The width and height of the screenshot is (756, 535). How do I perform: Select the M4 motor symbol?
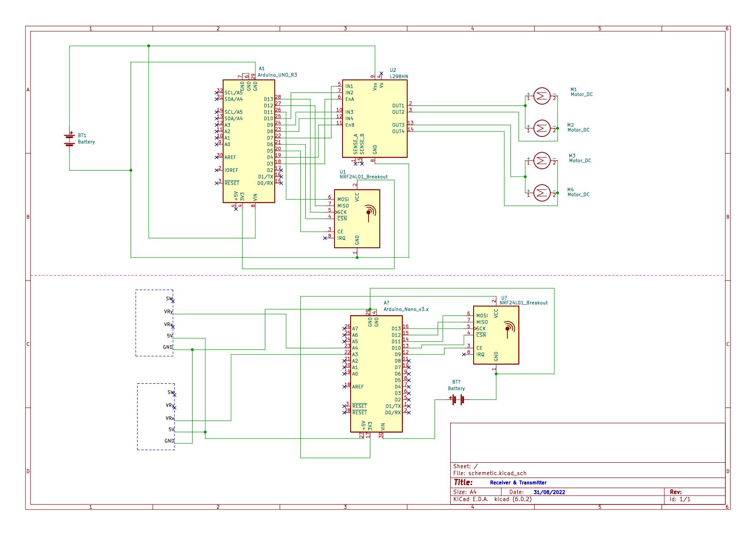click(x=541, y=193)
